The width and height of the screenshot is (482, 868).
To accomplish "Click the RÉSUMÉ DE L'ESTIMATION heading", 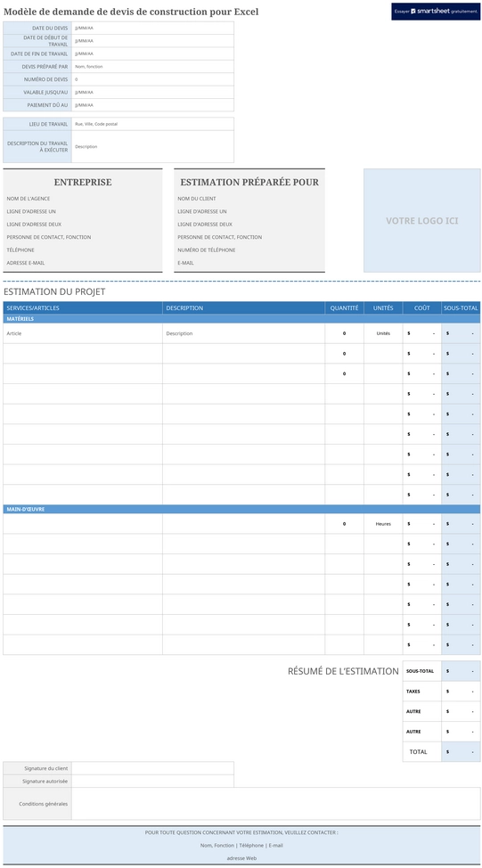I will point(343,671).
